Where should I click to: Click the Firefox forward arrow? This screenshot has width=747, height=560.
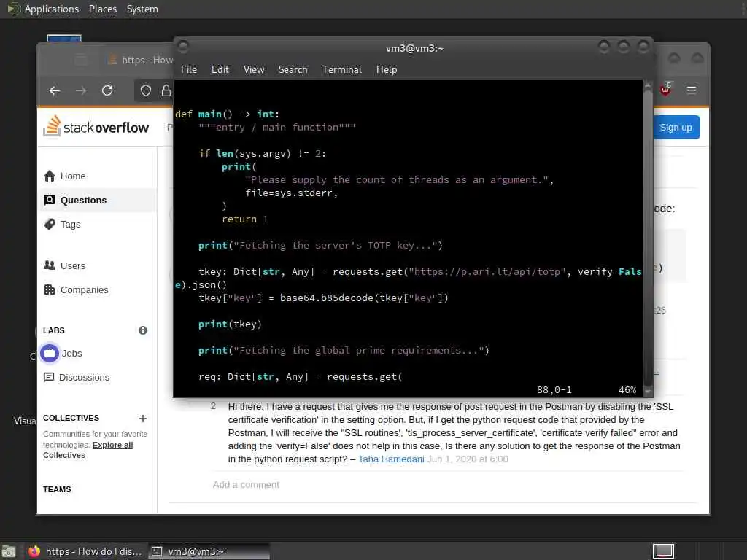81,90
